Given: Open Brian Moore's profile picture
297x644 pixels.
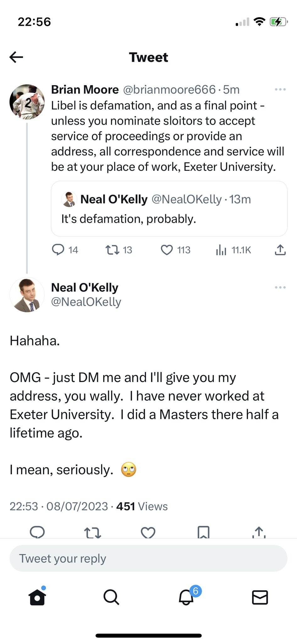Looking at the screenshot, I should pyautogui.click(x=27, y=102).
